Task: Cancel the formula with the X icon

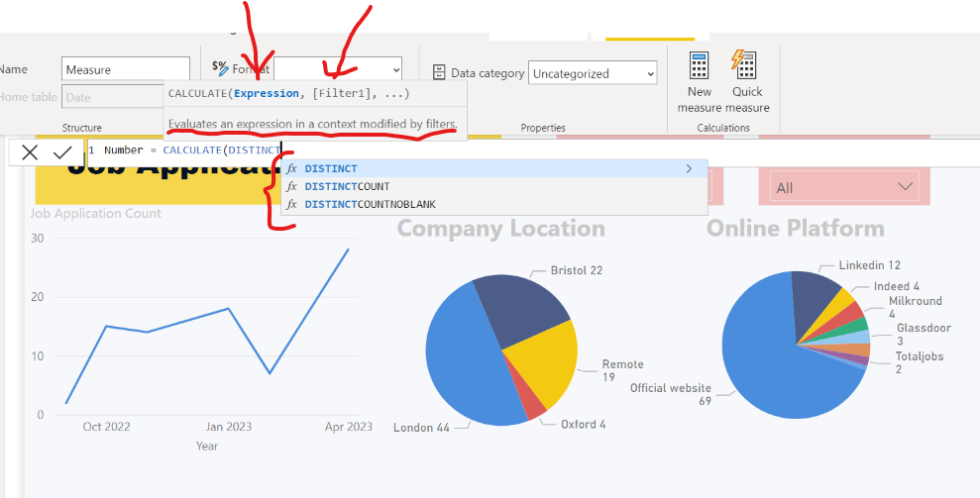Action: (30, 151)
